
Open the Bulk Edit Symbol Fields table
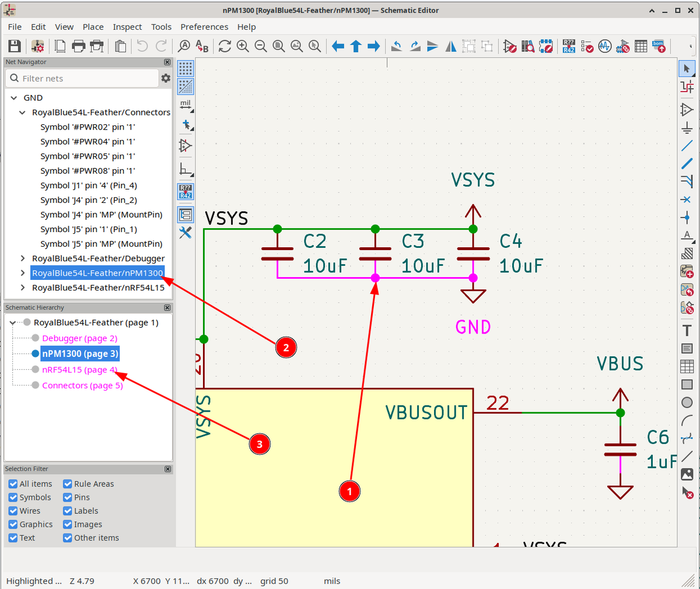pos(641,46)
